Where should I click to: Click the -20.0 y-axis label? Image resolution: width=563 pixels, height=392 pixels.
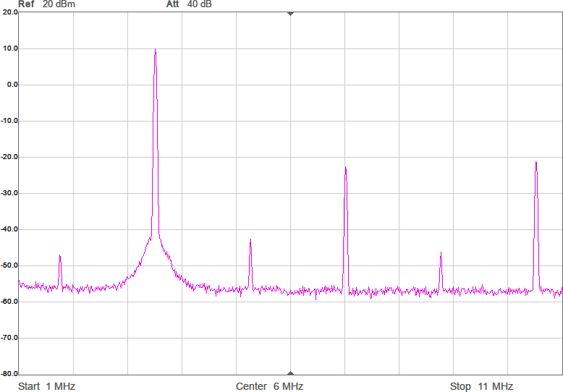pos(9,157)
